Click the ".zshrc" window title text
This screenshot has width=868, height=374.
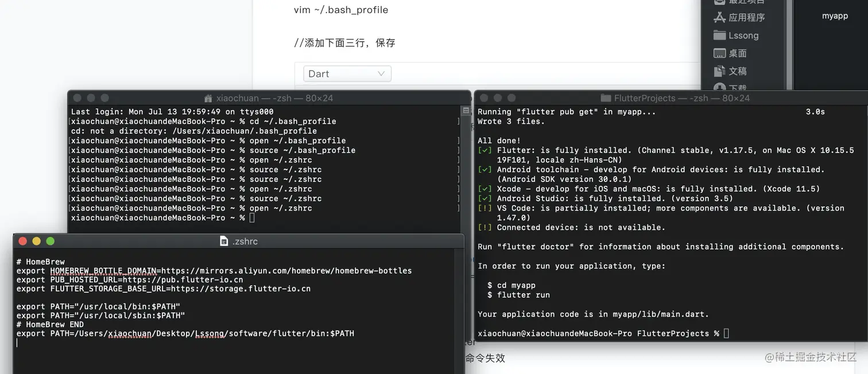[245, 241]
